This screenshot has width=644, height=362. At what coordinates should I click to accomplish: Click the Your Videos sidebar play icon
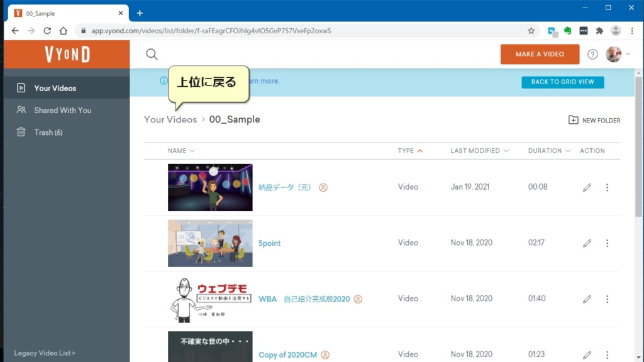click(x=21, y=88)
